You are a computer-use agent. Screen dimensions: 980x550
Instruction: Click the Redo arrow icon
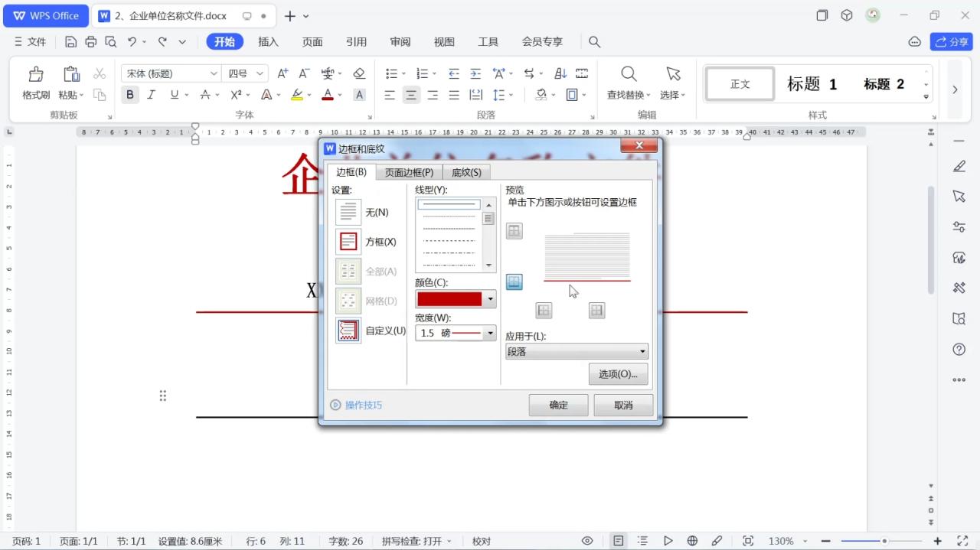[x=162, y=41]
